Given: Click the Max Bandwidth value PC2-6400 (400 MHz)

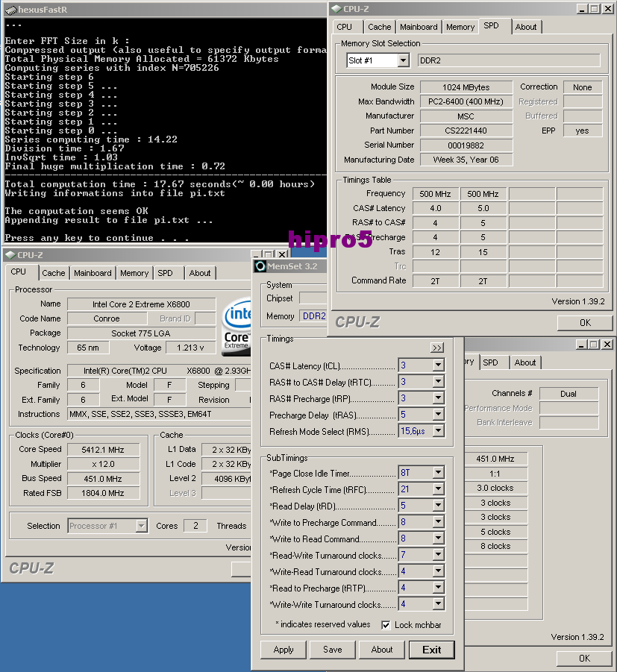Looking at the screenshot, I should coord(466,101).
